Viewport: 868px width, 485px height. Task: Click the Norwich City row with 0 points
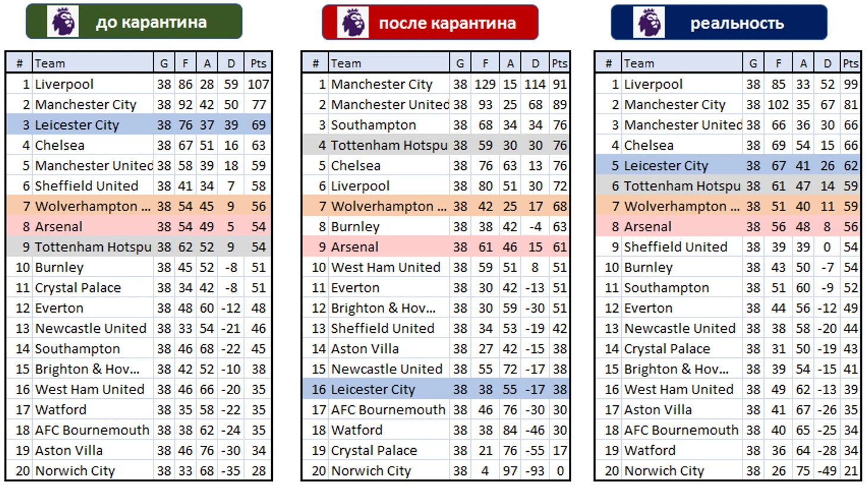(x=435, y=471)
